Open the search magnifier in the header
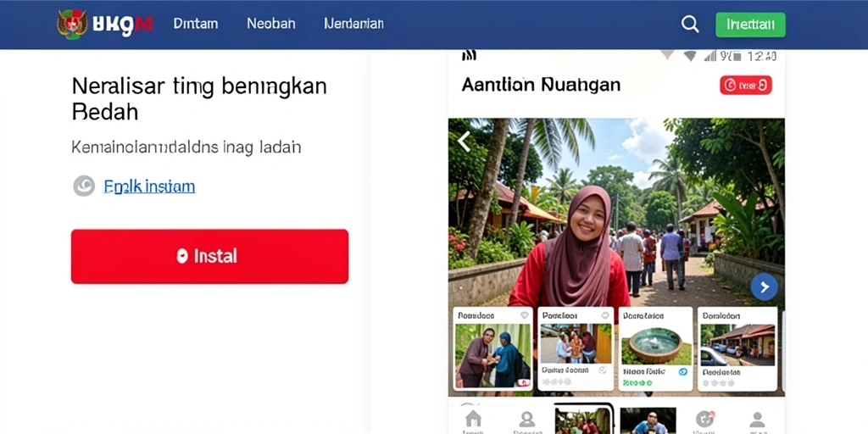The width and height of the screenshot is (868, 434). [x=690, y=24]
